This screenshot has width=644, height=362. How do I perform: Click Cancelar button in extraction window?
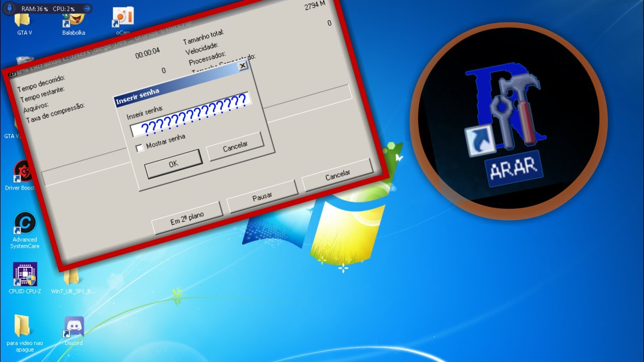tap(337, 174)
